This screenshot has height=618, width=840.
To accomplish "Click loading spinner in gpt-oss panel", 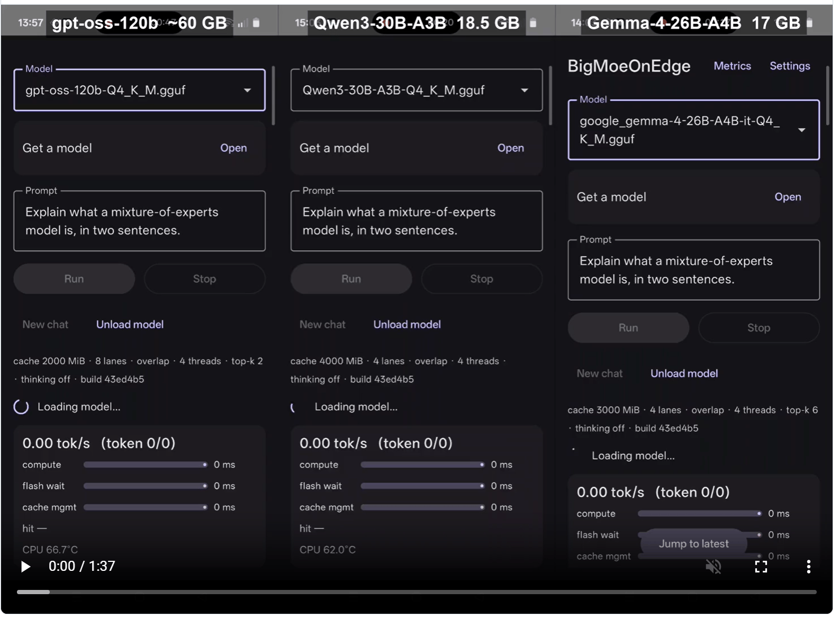I will tap(21, 407).
